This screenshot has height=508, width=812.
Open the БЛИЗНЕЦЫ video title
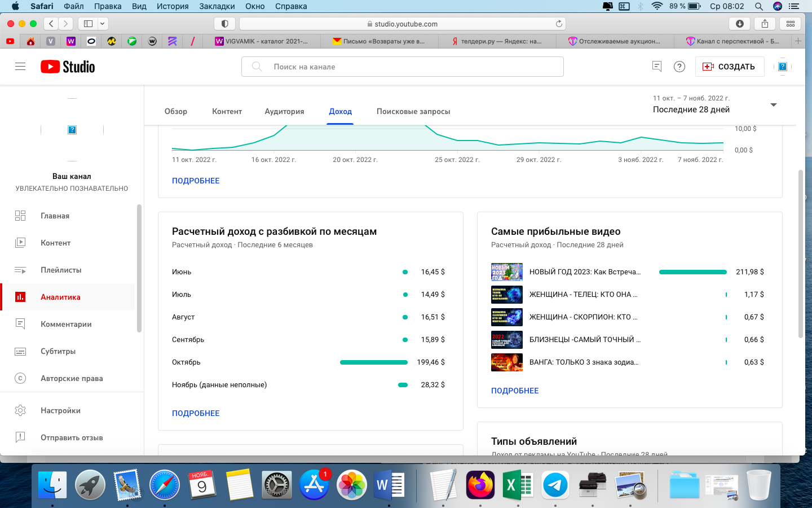585,340
